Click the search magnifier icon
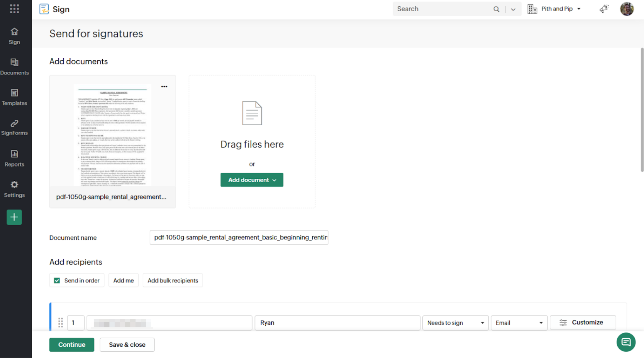The height and width of the screenshot is (358, 644). click(x=496, y=9)
